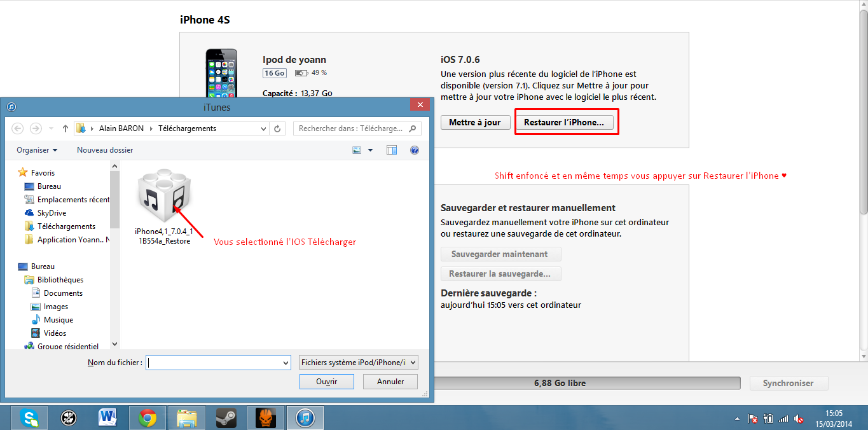868x430 pixels.
Task: Click the search magnifier icon
Action: [413, 128]
